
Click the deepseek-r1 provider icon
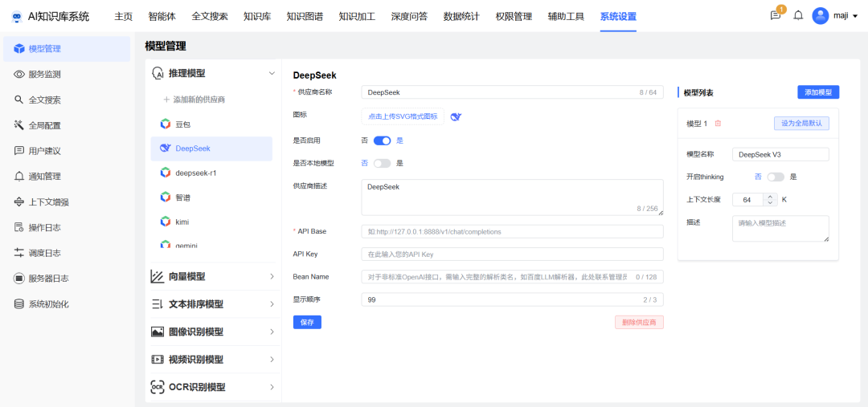tap(165, 173)
